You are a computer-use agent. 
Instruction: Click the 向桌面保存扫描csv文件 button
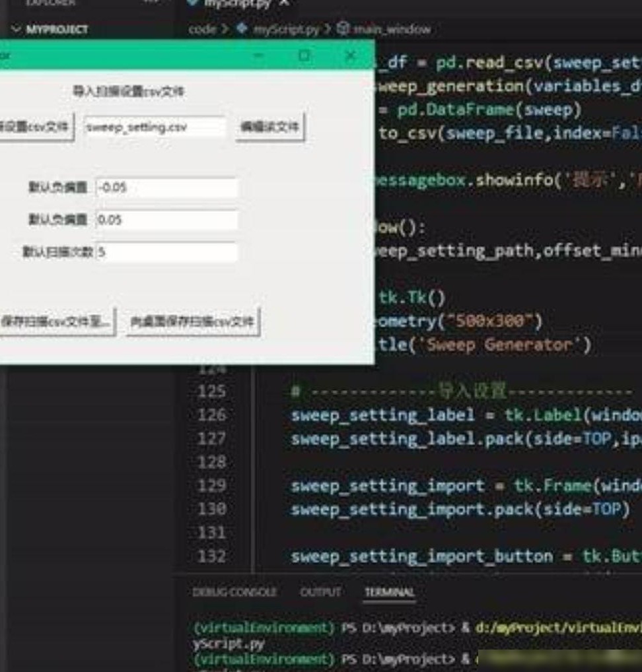pos(193,321)
